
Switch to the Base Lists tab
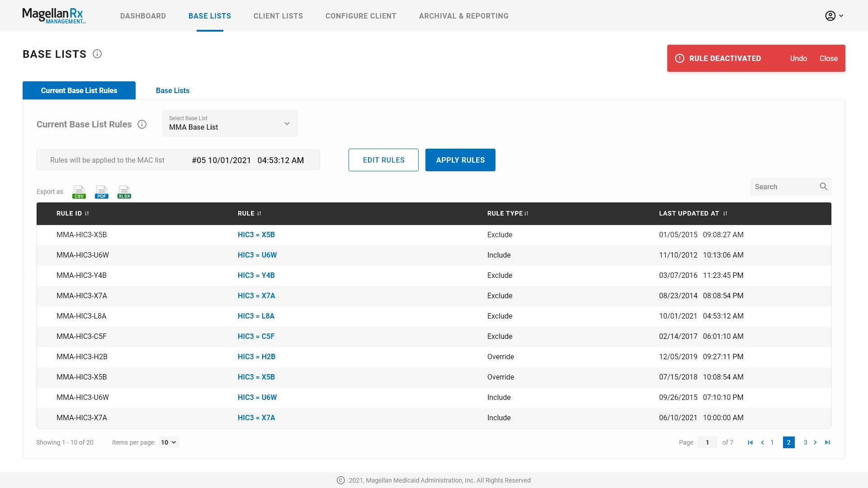[x=172, y=90]
